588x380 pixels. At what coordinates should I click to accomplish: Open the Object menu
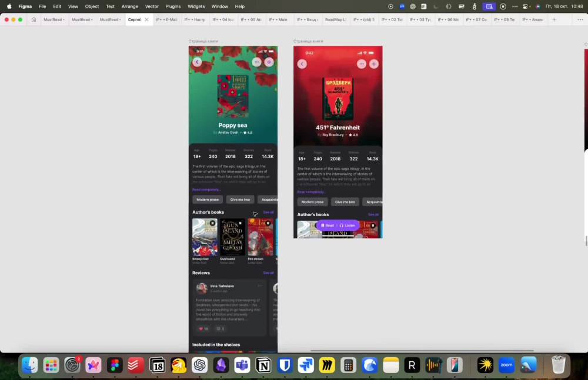pyautogui.click(x=92, y=6)
